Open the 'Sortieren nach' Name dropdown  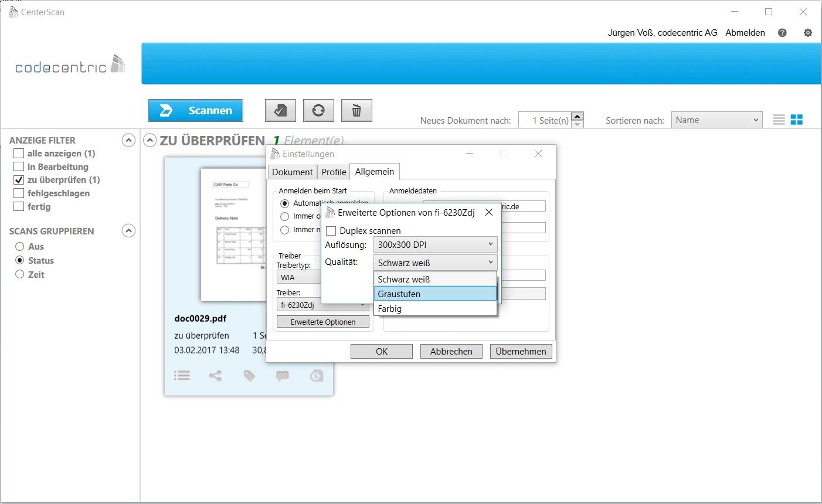click(x=716, y=120)
